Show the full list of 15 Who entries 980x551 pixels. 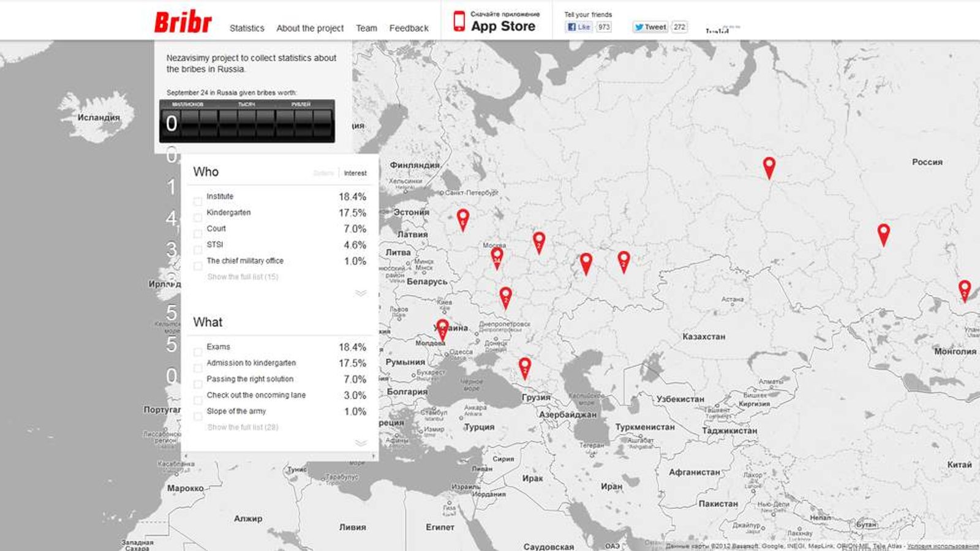(x=243, y=277)
